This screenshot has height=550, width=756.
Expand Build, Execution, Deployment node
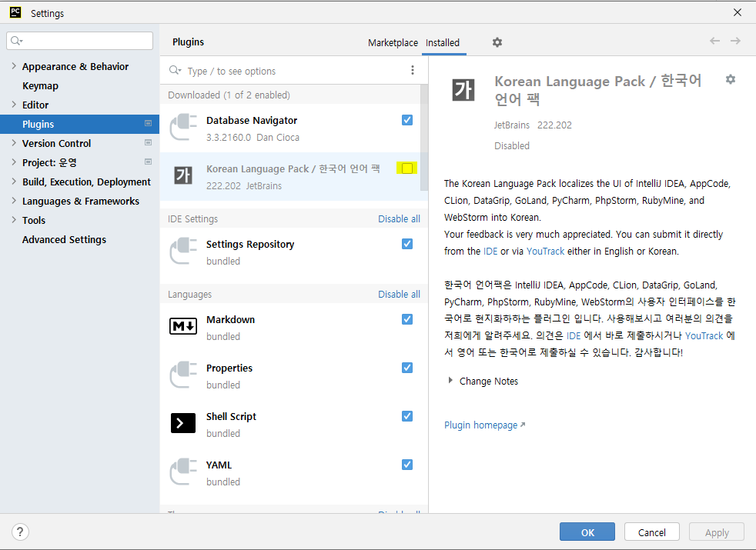pyautogui.click(x=14, y=182)
